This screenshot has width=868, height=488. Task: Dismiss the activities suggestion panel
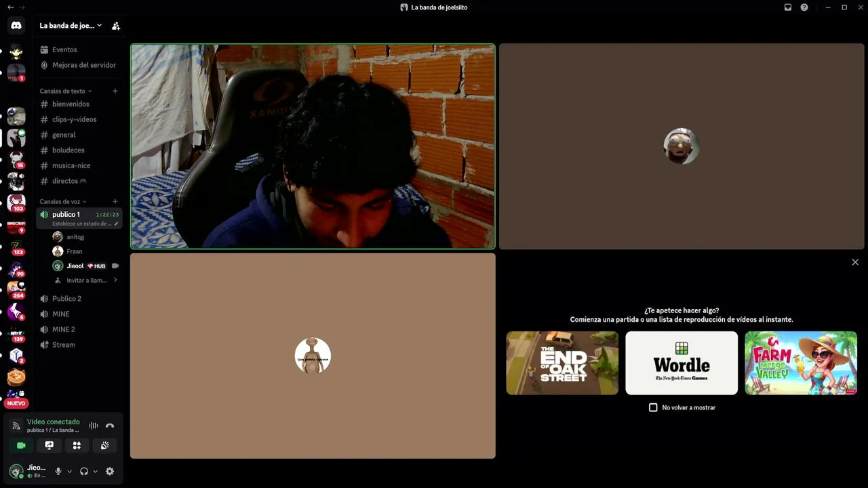tap(855, 262)
